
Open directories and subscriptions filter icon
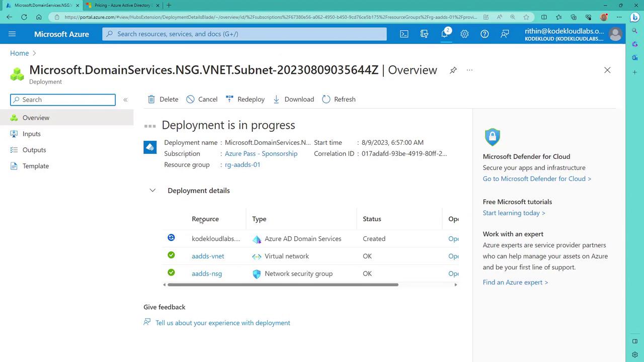(424, 34)
